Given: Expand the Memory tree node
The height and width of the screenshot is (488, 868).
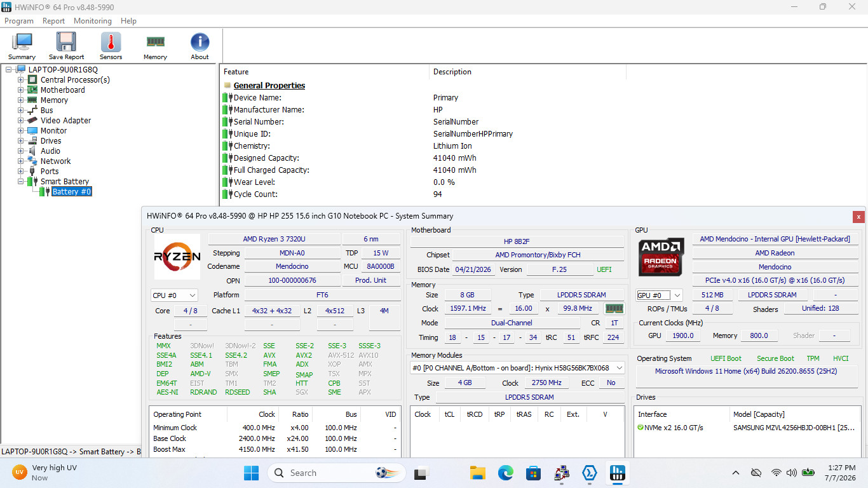Looking at the screenshot, I should coord(20,100).
